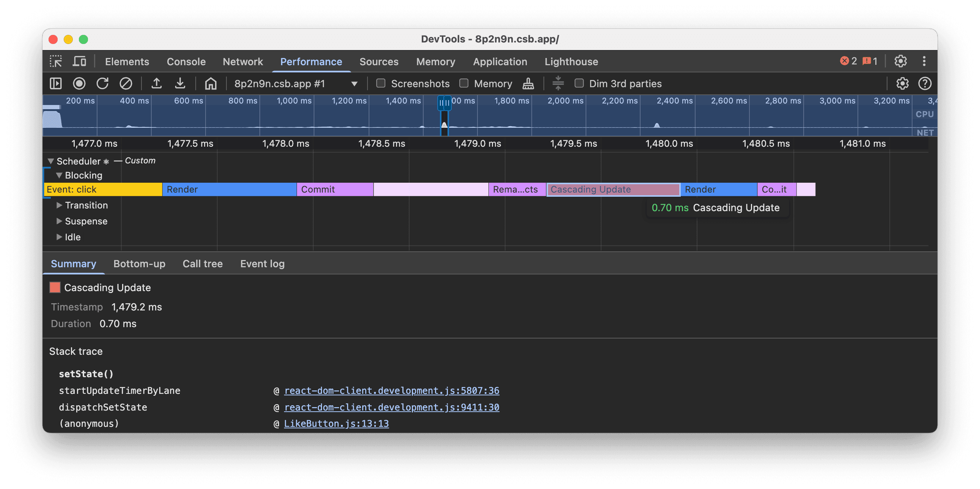Click the Timestamp 1,479.2 ms value

[x=137, y=307]
